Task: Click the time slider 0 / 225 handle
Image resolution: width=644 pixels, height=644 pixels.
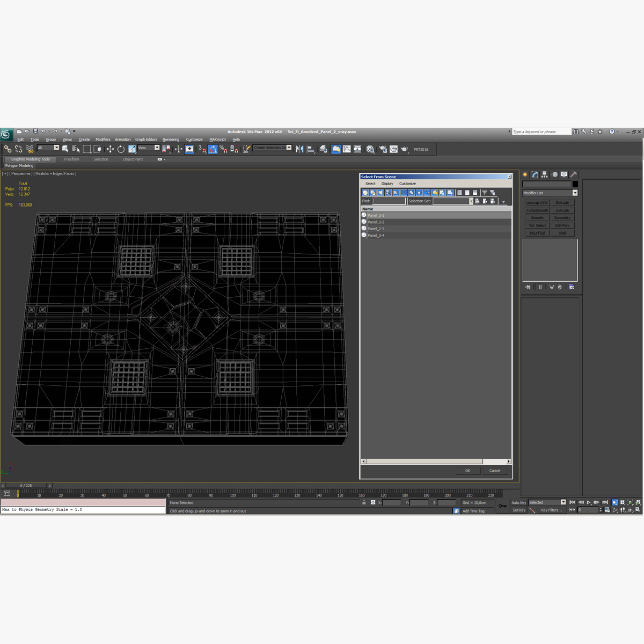Action: (x=25, y=486)
